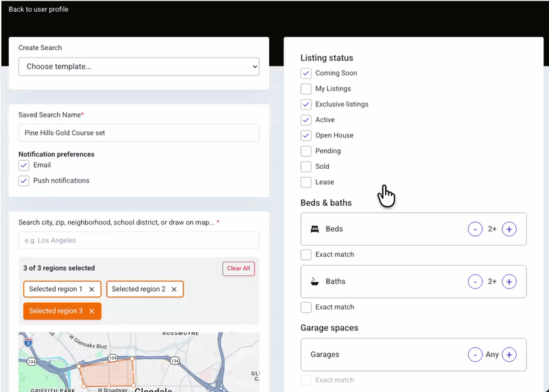The image size is (549, 392).
Task: Click the city search input field
Action: pos(139,240)
